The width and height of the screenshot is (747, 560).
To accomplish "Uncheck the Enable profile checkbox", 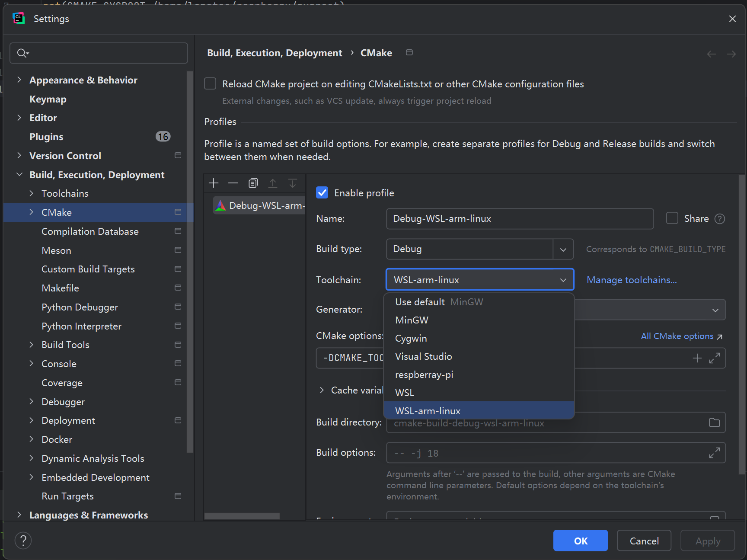I will [x=322, y=193].
